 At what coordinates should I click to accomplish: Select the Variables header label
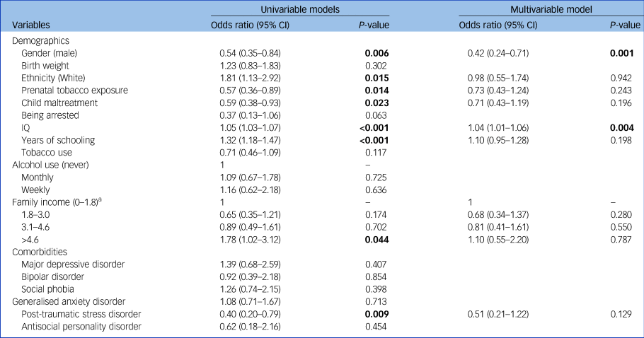click(x=34, y=25)
